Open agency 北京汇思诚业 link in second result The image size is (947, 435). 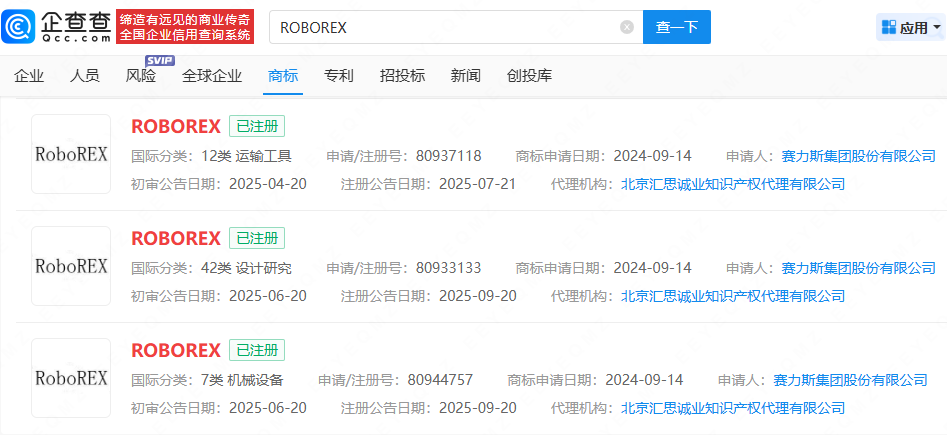733,296
